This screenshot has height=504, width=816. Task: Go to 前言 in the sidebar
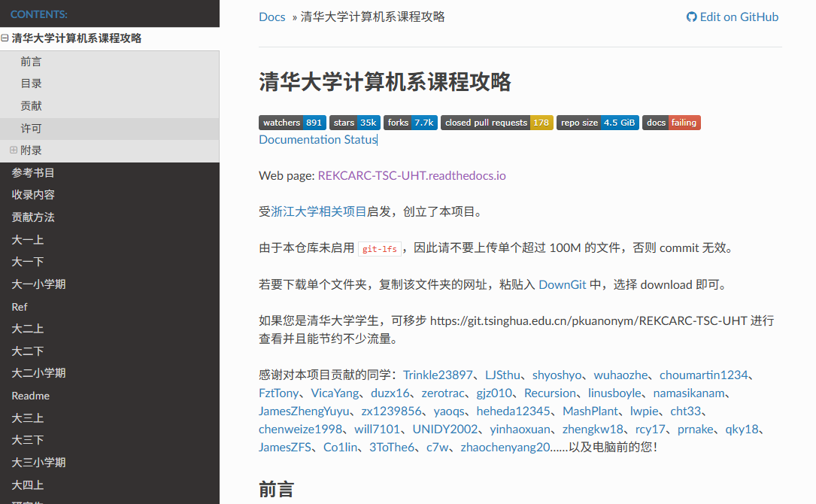click(x=109, y=62)
